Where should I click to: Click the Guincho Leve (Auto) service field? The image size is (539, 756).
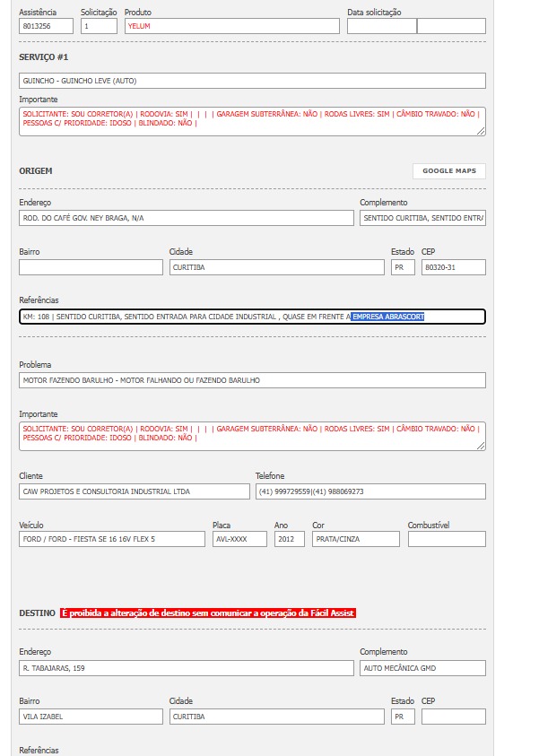252,81
